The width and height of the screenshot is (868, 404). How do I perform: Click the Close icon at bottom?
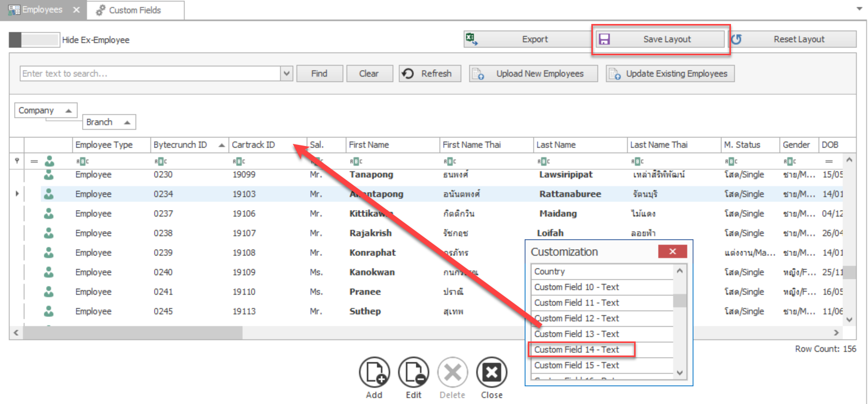491,373
